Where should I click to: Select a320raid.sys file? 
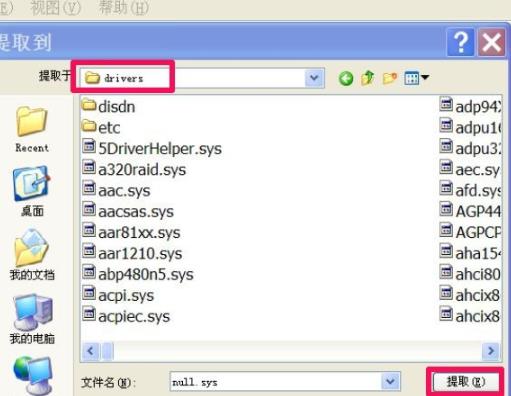click(x=134, y=169)
